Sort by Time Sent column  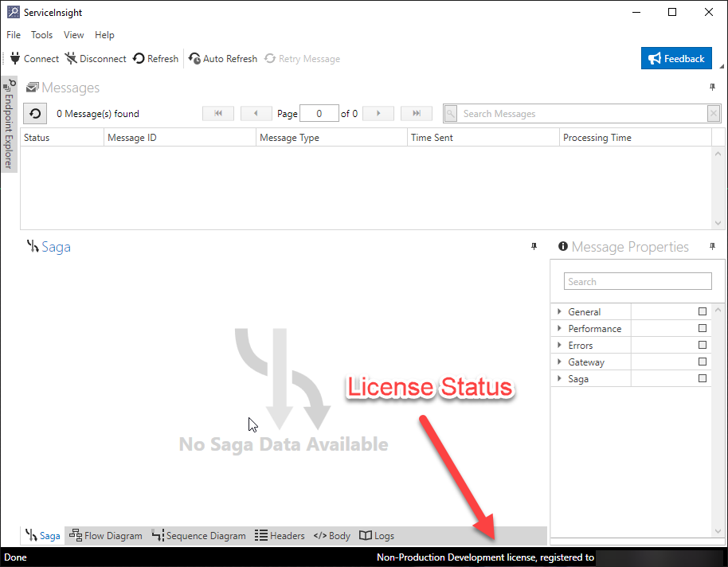pyautogui.click(x=483, y=138)
